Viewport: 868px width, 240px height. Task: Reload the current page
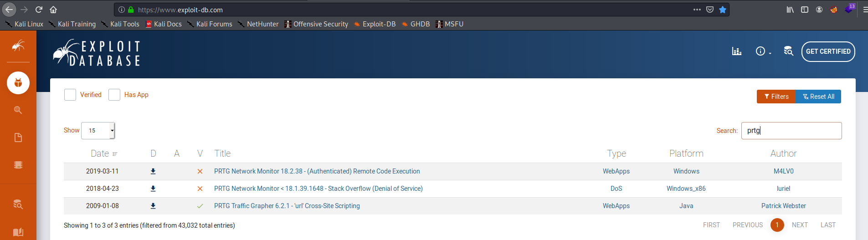39,10
